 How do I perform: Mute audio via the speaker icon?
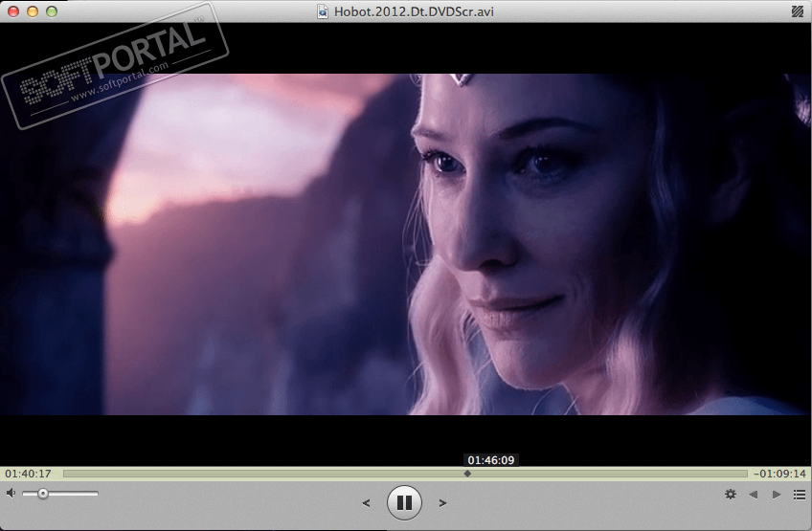click(x=11, y=494)
